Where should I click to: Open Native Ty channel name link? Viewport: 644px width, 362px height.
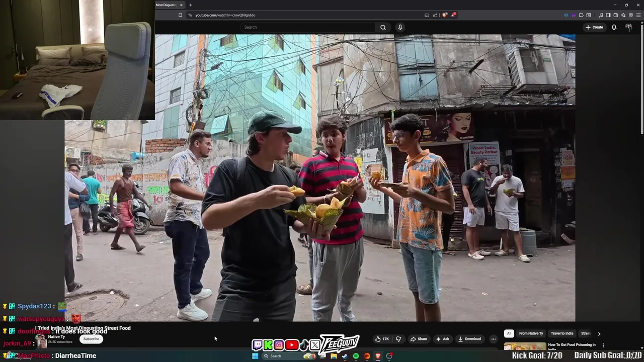pyautogui.click(x=56, y=336)
